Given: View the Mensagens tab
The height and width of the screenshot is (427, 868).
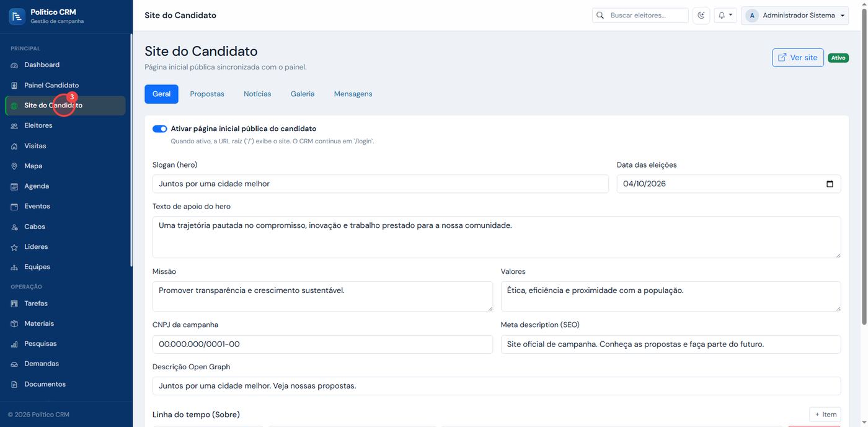Looking at the screenshot, I should (x=353, y=94).
